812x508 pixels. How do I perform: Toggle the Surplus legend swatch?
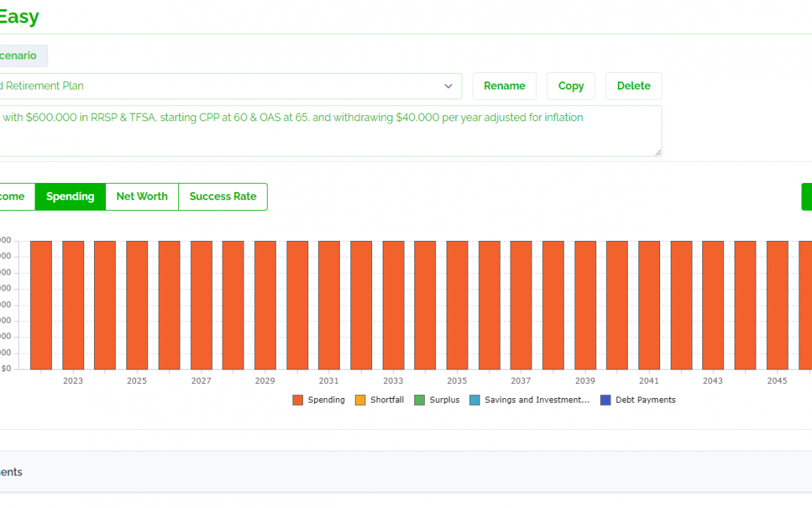coord(420,400)
